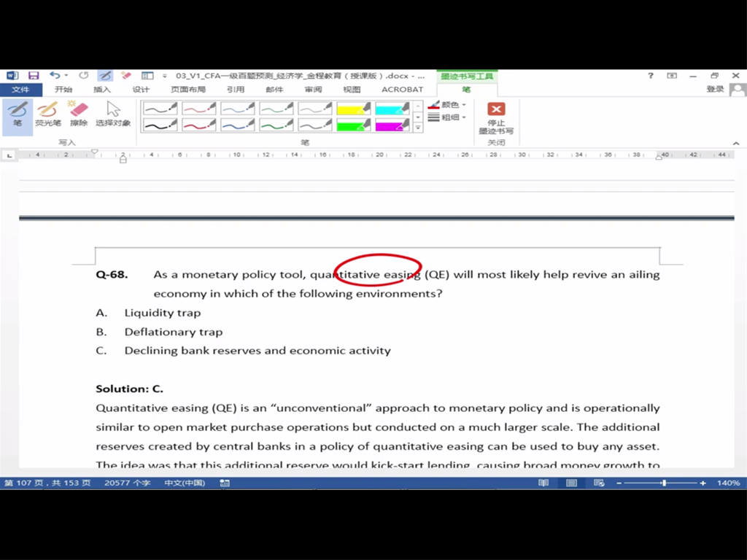Click the Undo arrow icon
The width and height of the screenshot is (747, 560).
click(54, 75)
